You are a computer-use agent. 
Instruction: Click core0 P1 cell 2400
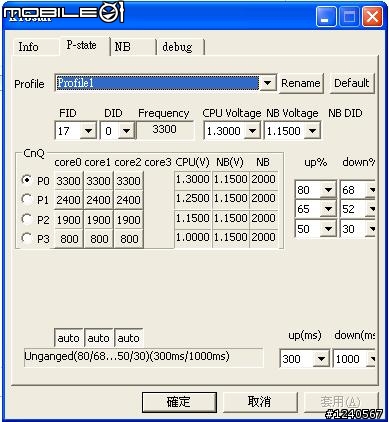click(x=68, y=200)
